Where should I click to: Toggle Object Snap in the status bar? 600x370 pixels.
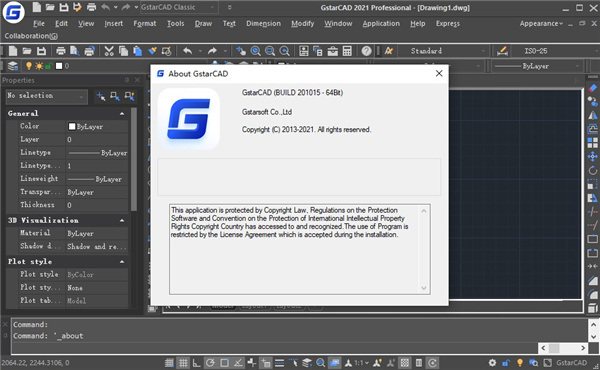(224, 363)
